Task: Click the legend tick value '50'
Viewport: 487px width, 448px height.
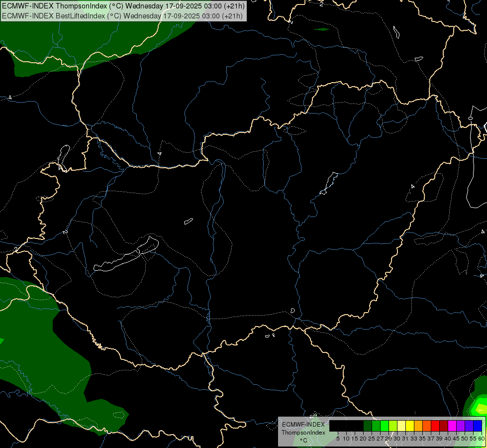Action: [x=465, y=439]
